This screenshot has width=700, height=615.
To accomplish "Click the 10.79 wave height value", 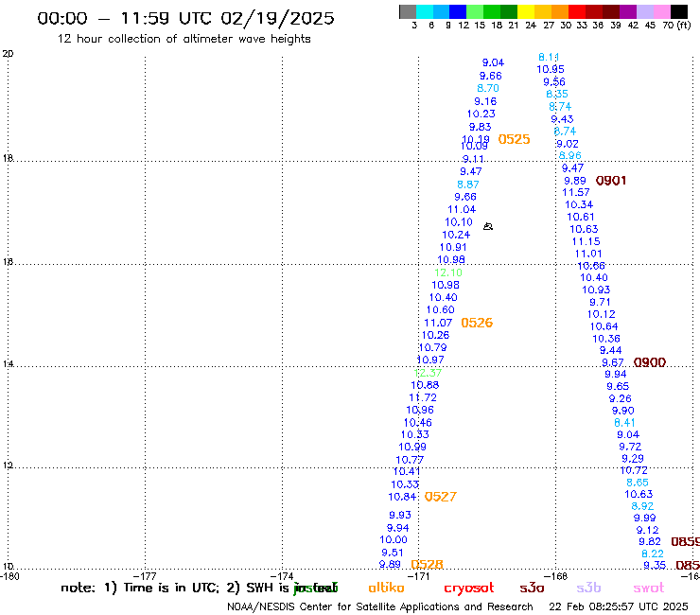I will tap(432, 347).
